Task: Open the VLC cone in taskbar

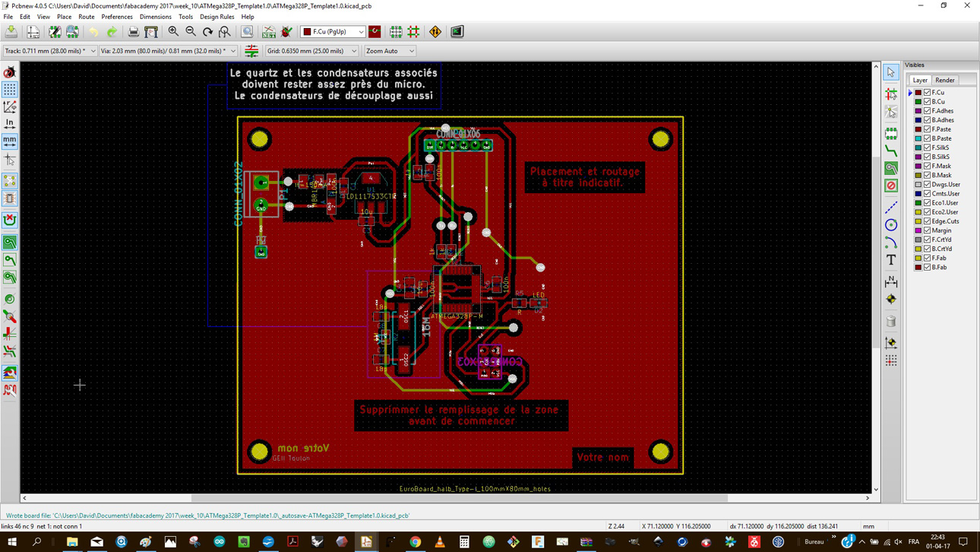Action: click(x=440, y=542)
